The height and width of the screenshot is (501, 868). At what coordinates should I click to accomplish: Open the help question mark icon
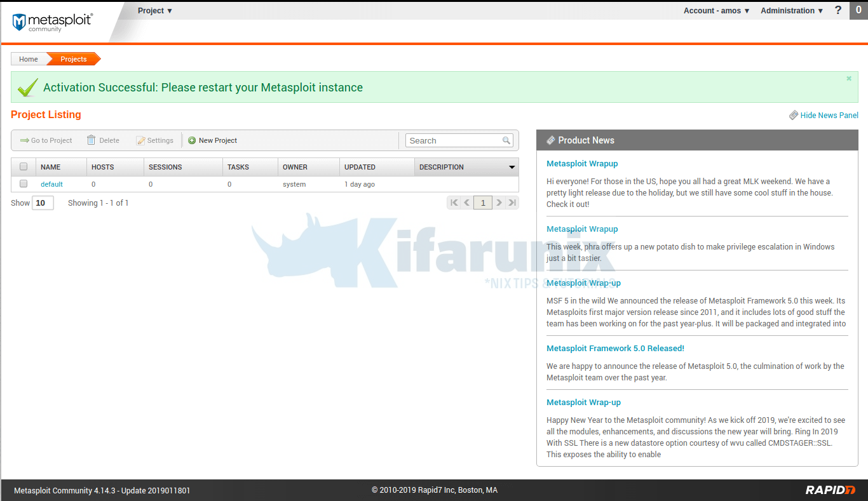[x=838, y=10]
